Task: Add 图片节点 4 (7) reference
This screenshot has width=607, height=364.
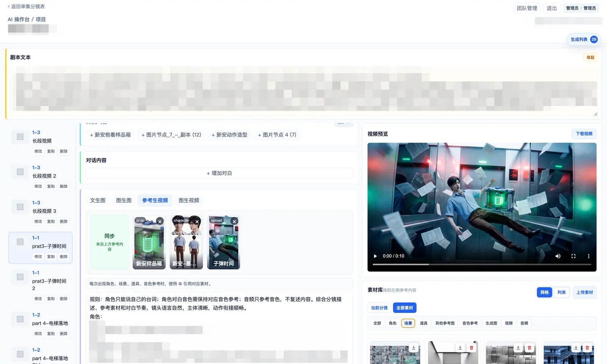Action: (x=277, y=135)
